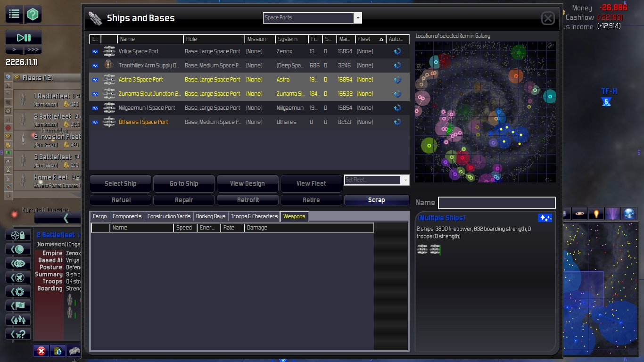Click the purple beam map icon

pyautogui.click(x=613, y=214)
